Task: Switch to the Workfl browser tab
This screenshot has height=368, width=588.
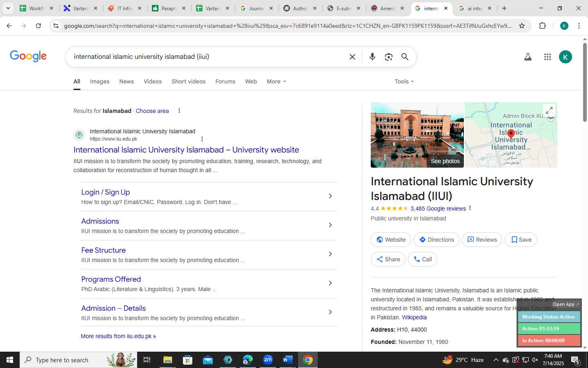Action: [x=36, y=8]
